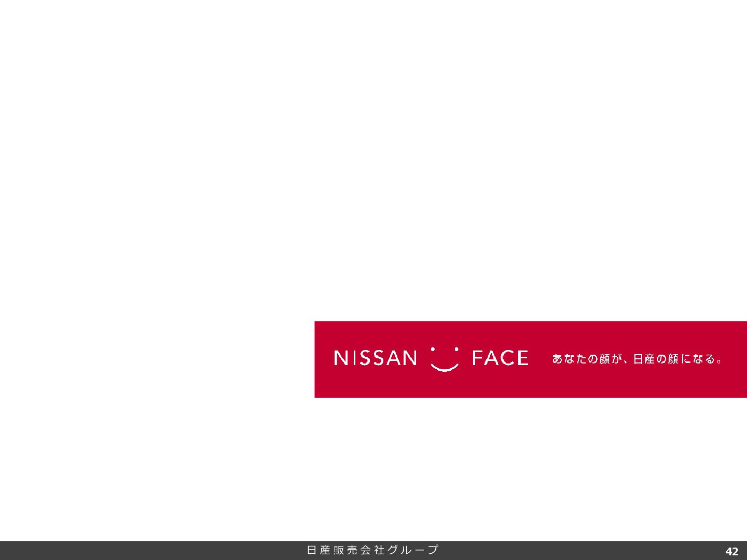Screen dimensions: 747x560
Task: Click the right eye dot of smiley
Action: [457, 349]
